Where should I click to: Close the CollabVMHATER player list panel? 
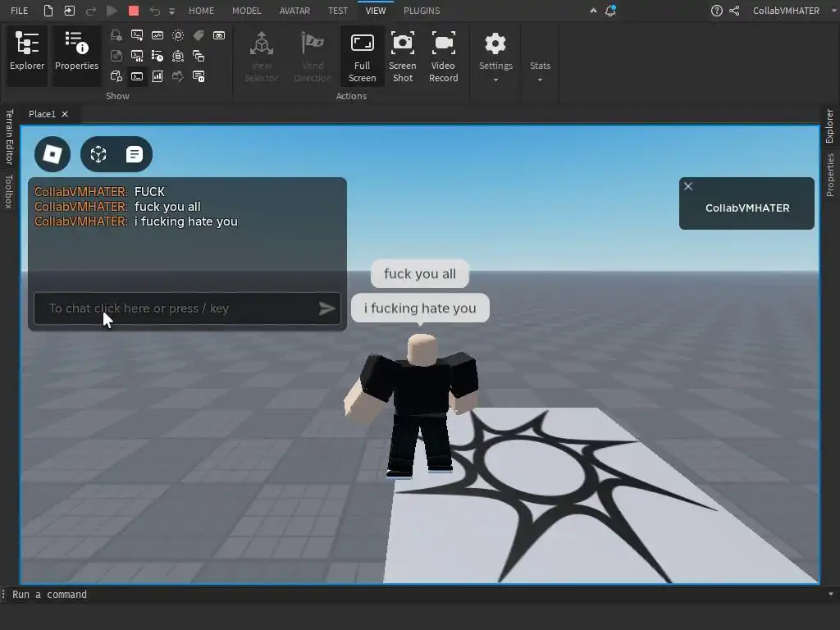point(688,186)
